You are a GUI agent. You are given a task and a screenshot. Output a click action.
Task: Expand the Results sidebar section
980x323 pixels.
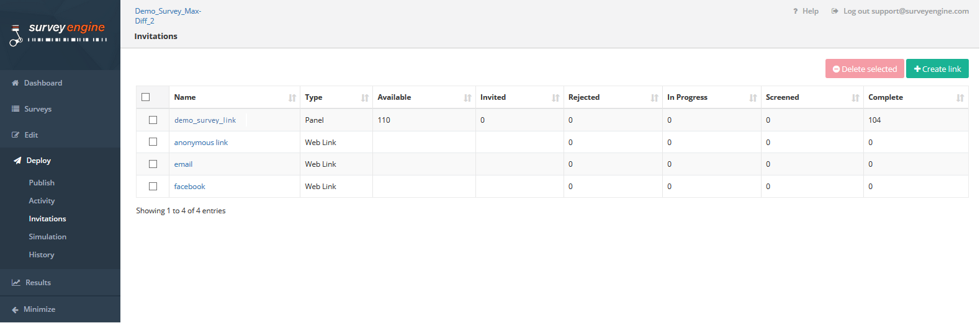point(38,283)
